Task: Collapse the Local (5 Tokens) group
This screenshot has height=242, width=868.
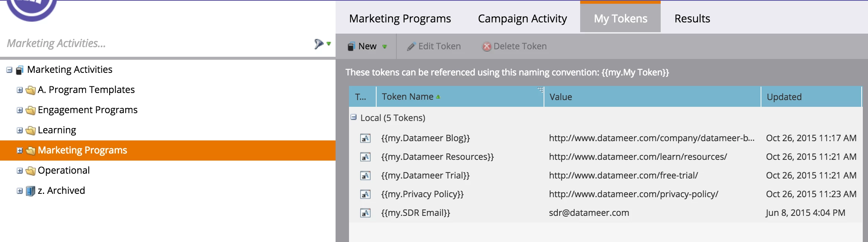Action: (x=353, y=118)
